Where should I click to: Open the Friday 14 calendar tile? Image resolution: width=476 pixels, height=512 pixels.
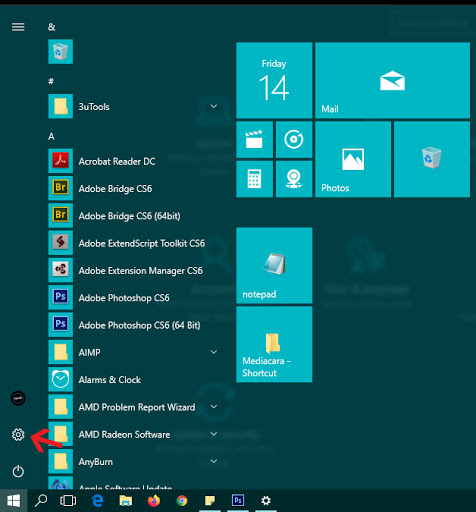274,80
